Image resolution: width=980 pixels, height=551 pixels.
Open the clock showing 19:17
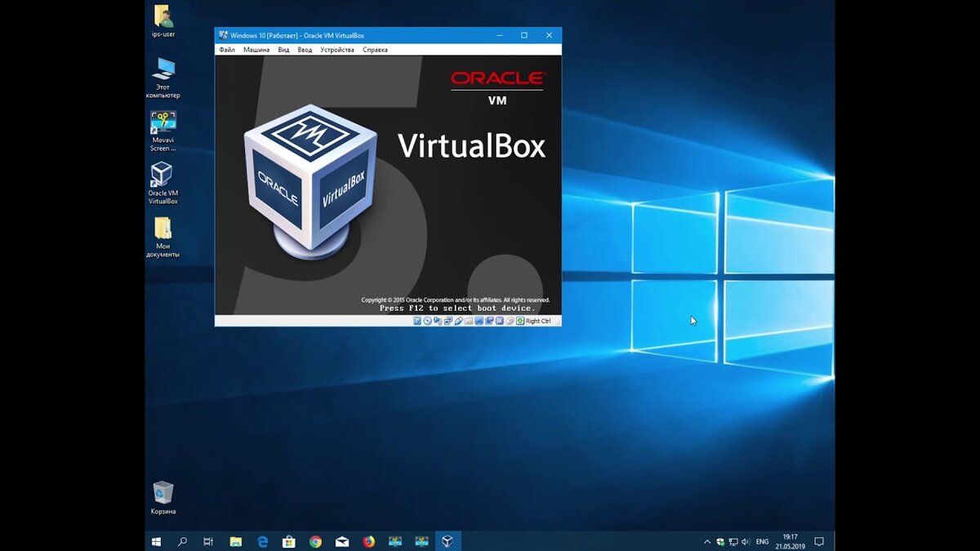tap(790, 541)
